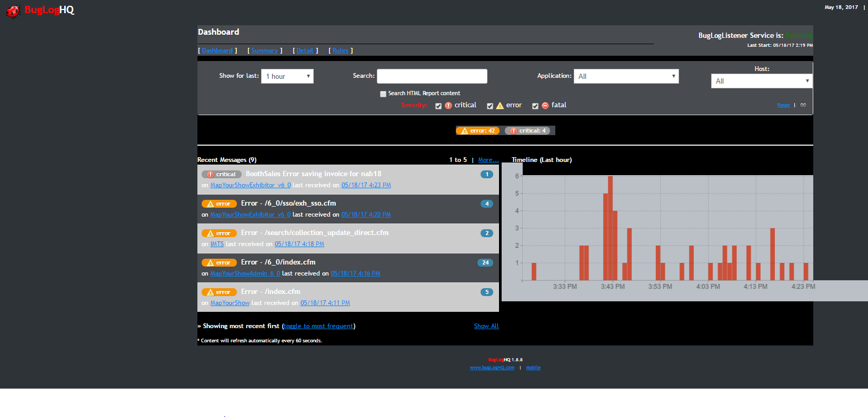Click 'BoothSales Error saving invoice for nab18' message

(x=314, y=174)
